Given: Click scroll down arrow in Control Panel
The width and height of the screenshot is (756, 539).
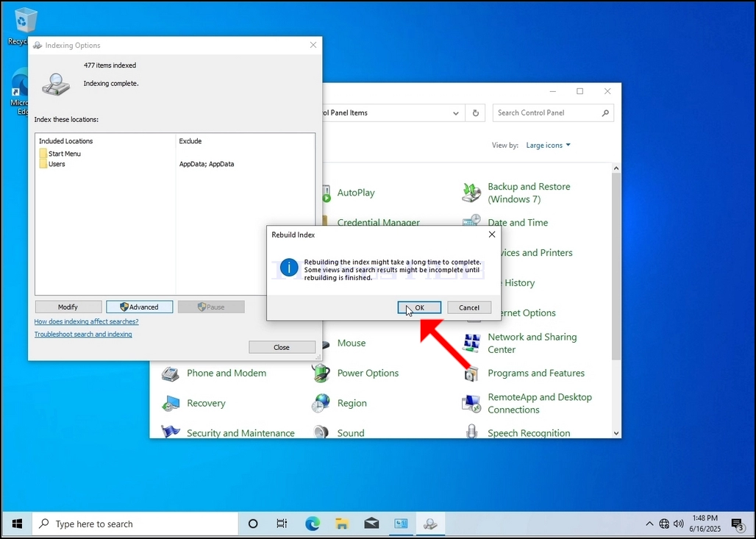Looking at the screenshot, I should click(x=616, y=433).
